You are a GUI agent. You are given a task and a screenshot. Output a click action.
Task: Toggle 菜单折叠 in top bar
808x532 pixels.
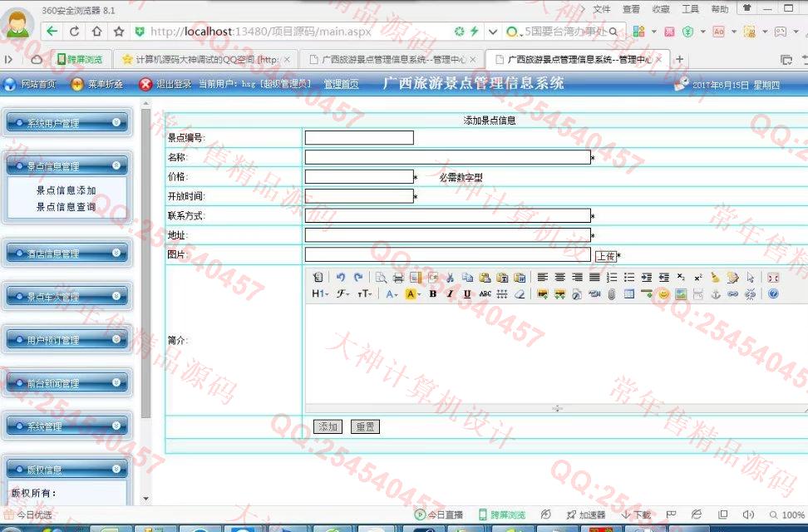(97, 84)
